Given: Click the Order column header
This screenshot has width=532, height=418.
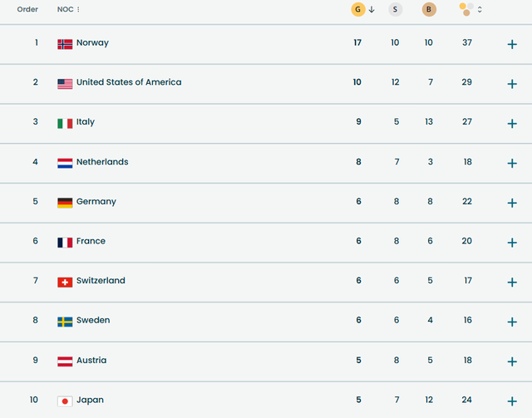Looking at the screenshot, I should pos(27,10).
